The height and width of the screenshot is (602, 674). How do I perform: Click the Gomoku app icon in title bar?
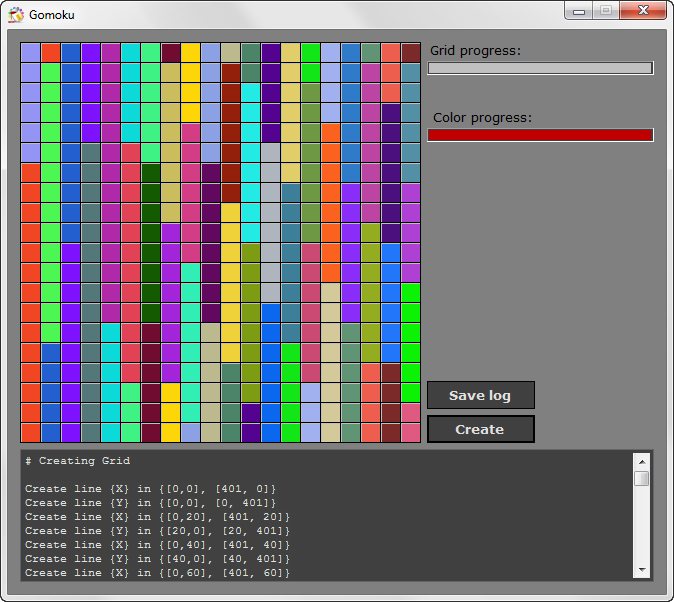pos(16,15)
